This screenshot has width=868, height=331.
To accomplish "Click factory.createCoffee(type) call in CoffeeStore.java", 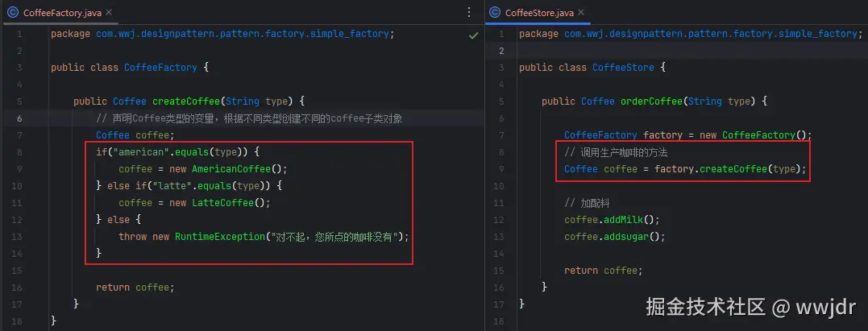I will pyautogui.click(x=728, y=169).
